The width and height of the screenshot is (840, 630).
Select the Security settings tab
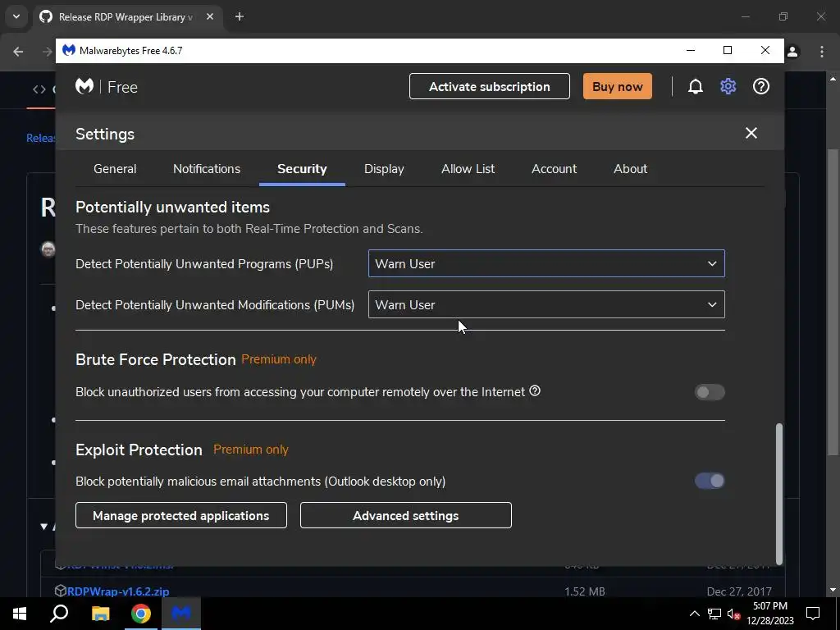coord(302,169)
